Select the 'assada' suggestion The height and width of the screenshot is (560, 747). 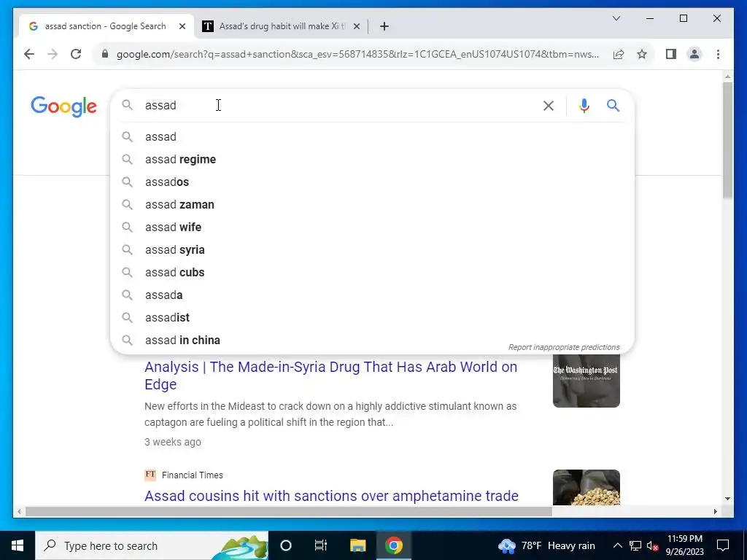click(372, 295)
